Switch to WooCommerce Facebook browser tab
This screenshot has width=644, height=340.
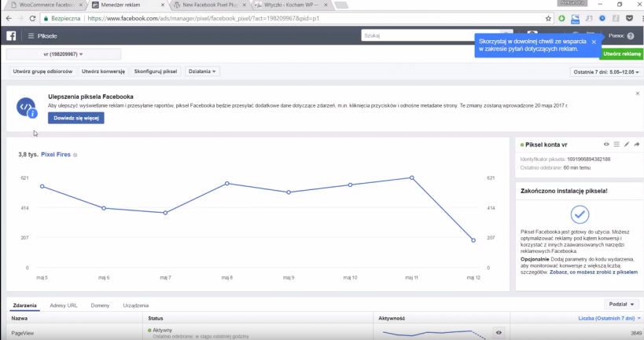(46, 5)
